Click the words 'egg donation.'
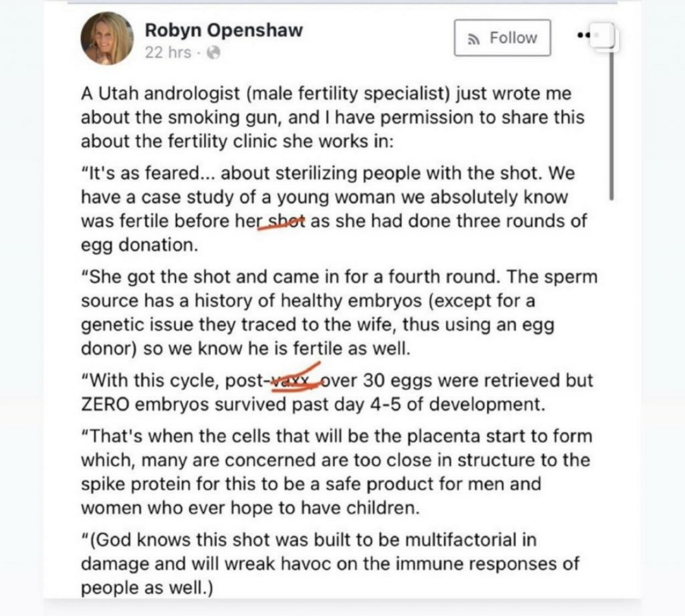Viewport: 685px width, 616px height. (x=140, y=245)
